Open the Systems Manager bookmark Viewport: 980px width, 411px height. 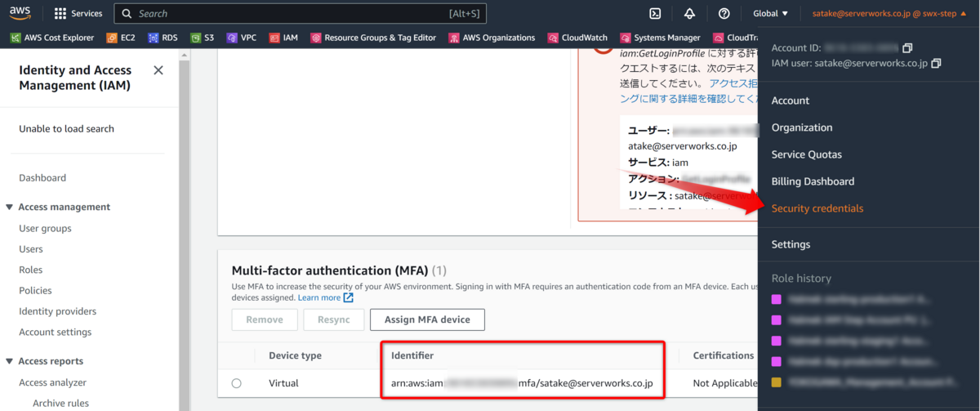[661, 38]
